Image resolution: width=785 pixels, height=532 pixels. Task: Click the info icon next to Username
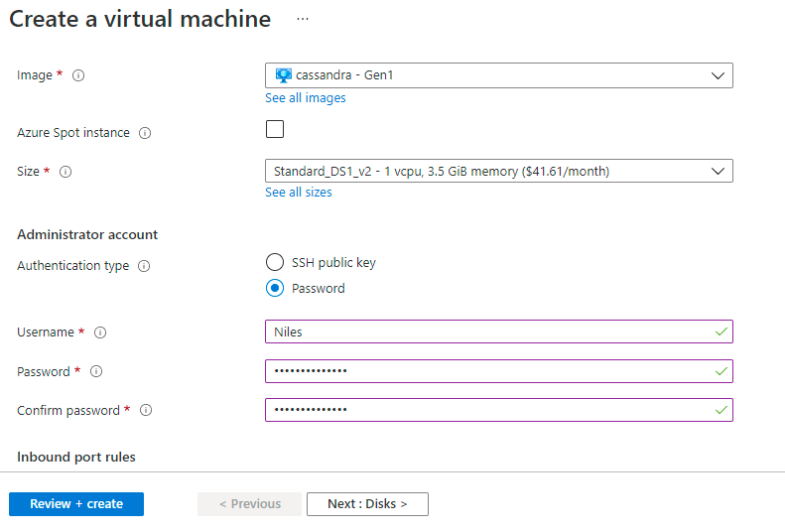coord(99,332)
